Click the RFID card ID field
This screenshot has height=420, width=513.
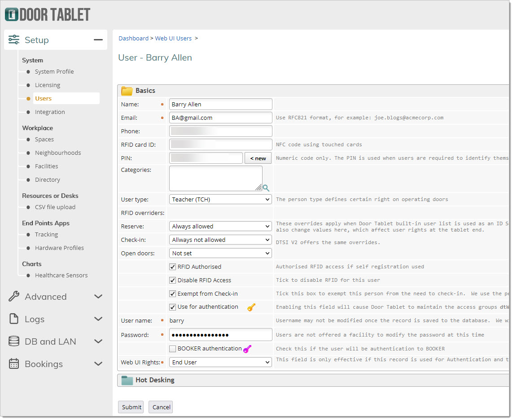[220, 144]
